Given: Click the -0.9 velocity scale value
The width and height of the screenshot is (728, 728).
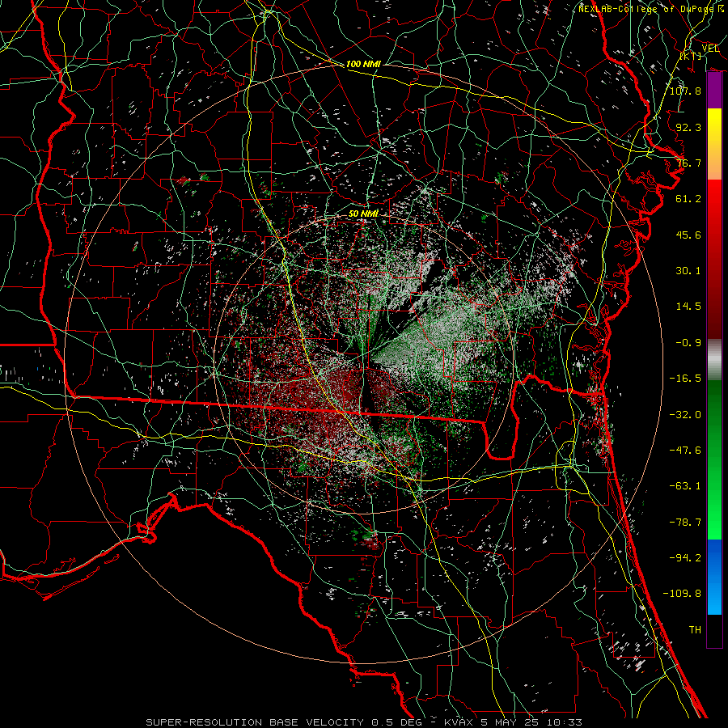Looking at the screenshot, I should pyautogui.click(x=688, y=342).
